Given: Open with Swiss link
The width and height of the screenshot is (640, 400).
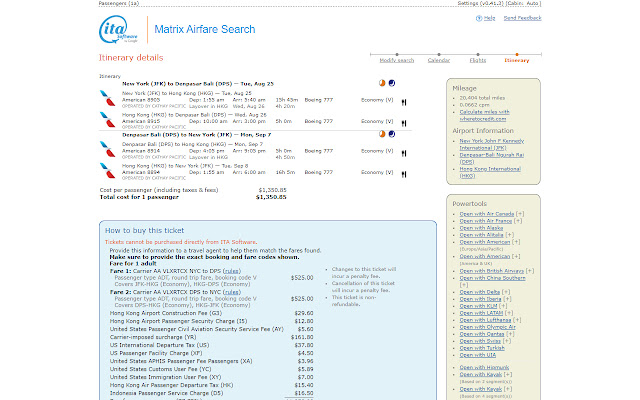Looking at the screenshot, I should 480,341.
